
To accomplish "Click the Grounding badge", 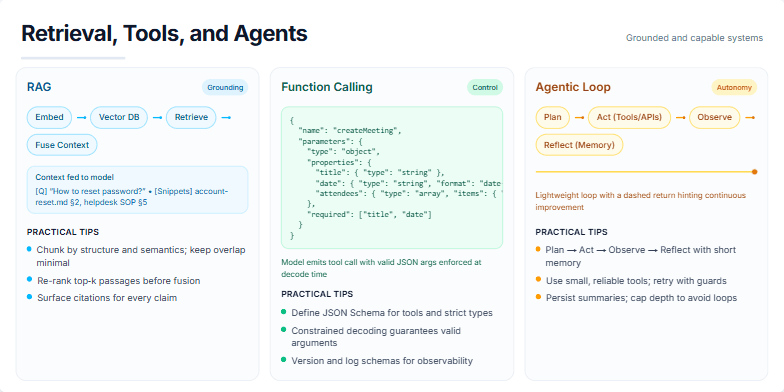I will (225, 88).
